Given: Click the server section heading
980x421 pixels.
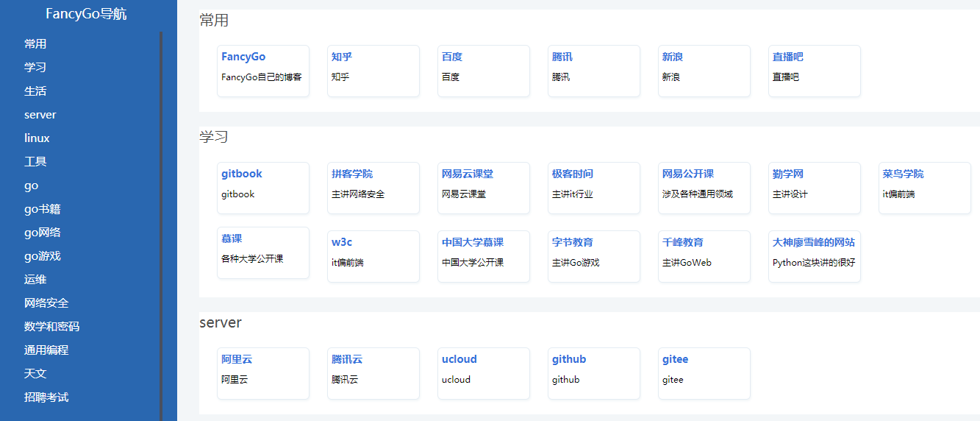Looking at the screenshot, I should [x=221, y=322].
